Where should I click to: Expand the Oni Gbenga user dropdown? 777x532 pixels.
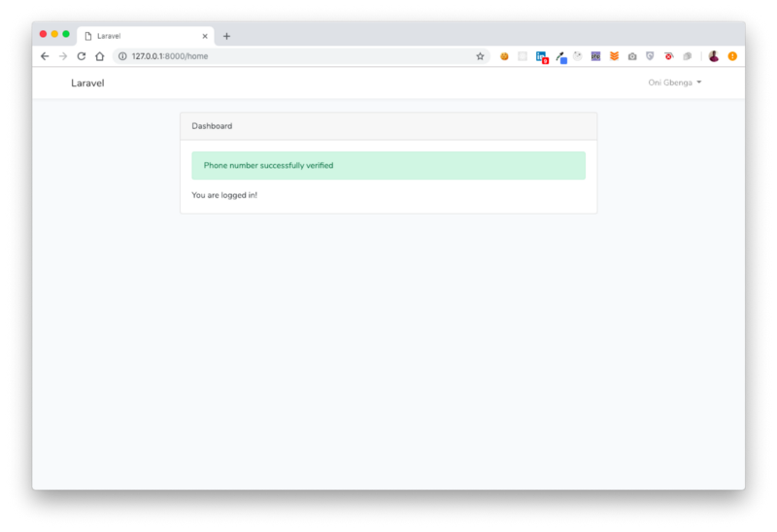674,83
